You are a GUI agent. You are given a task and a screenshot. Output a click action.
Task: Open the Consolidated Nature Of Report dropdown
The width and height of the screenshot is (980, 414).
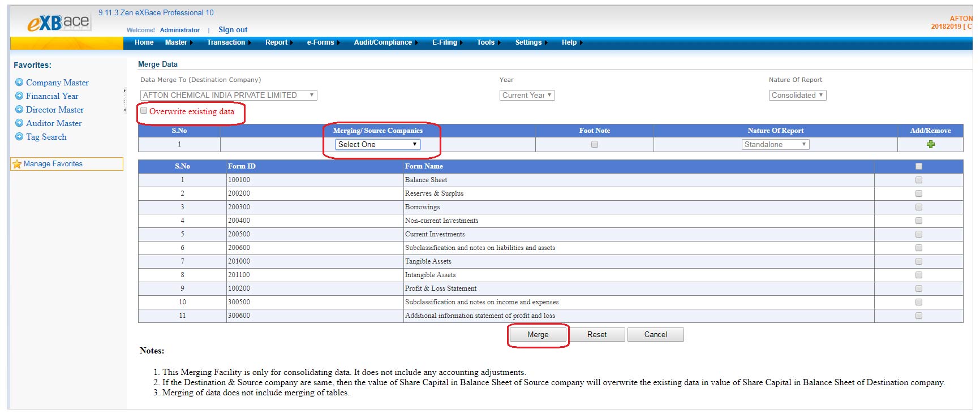(x=798, y=95)
